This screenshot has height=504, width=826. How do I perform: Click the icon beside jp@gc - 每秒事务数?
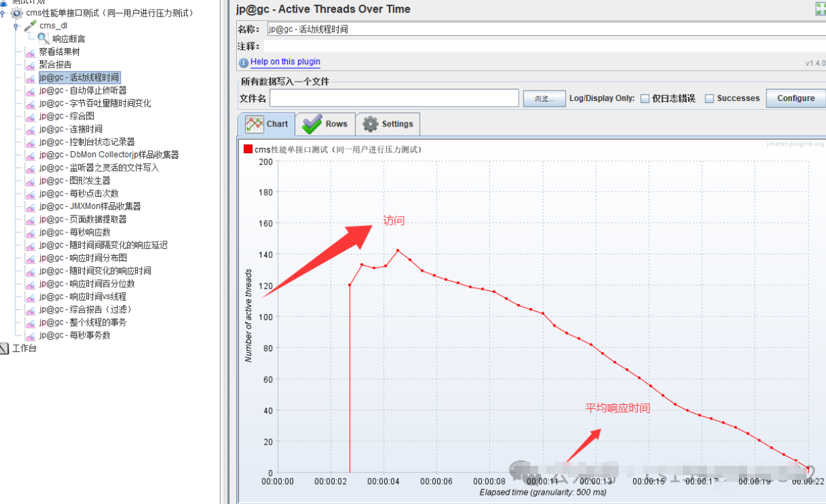[30, 335]
